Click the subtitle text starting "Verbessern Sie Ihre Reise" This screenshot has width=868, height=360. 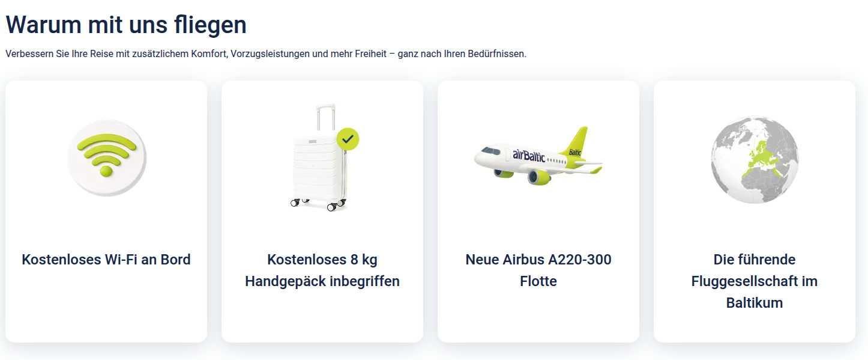coord(265,54)
